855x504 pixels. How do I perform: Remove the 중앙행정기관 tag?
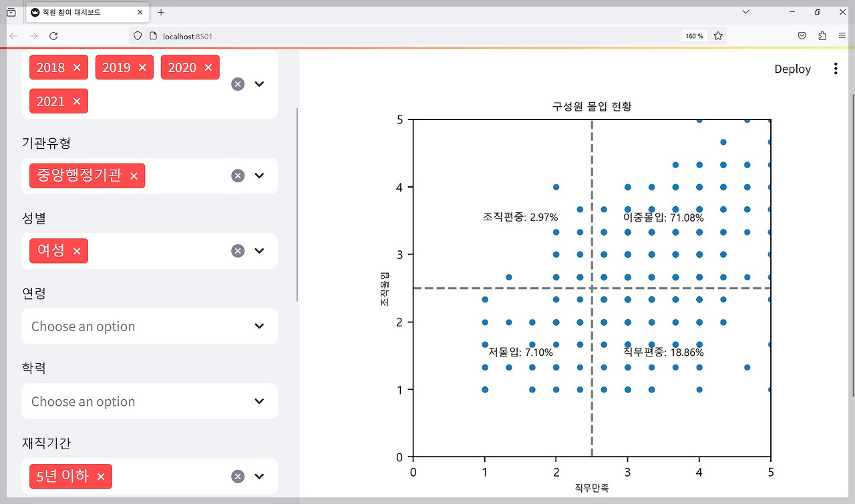point(134,176)
